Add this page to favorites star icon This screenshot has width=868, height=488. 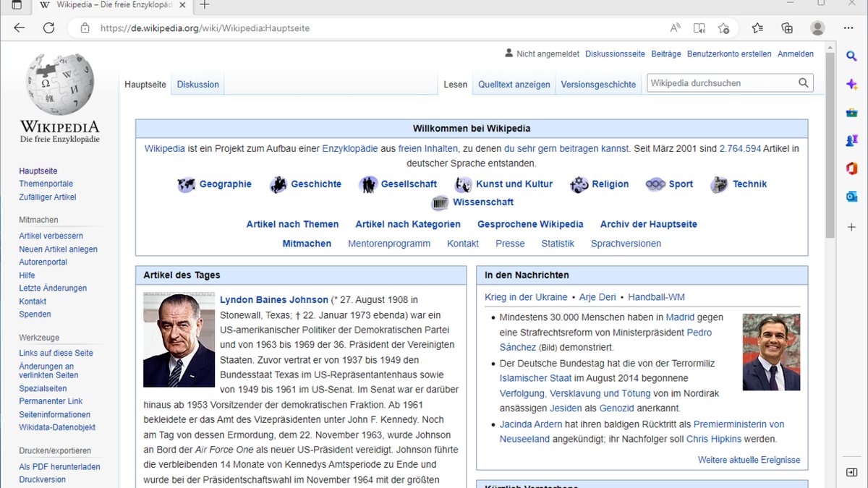tap(723, 28)
